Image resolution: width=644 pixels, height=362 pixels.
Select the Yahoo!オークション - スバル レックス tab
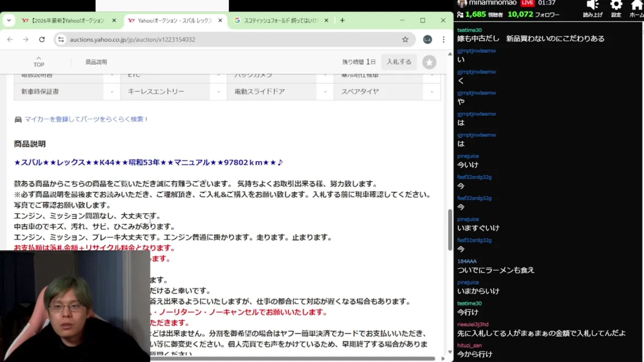point(175,21)
